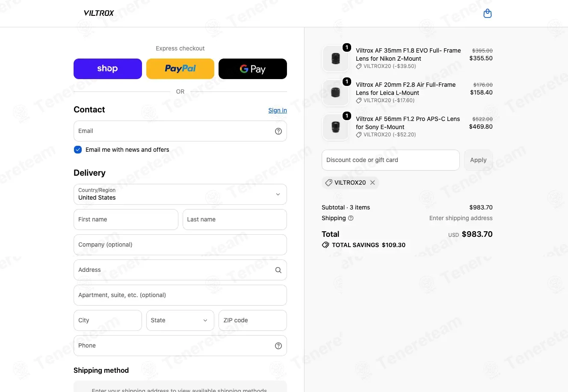Apply the discount code button

coord(478,160)
